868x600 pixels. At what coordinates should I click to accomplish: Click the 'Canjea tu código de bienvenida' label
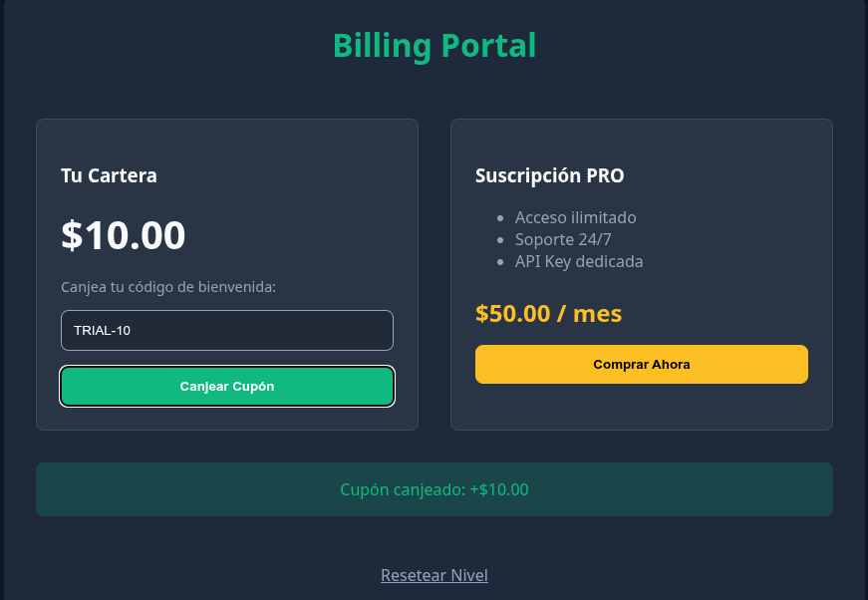coord(168,287)
